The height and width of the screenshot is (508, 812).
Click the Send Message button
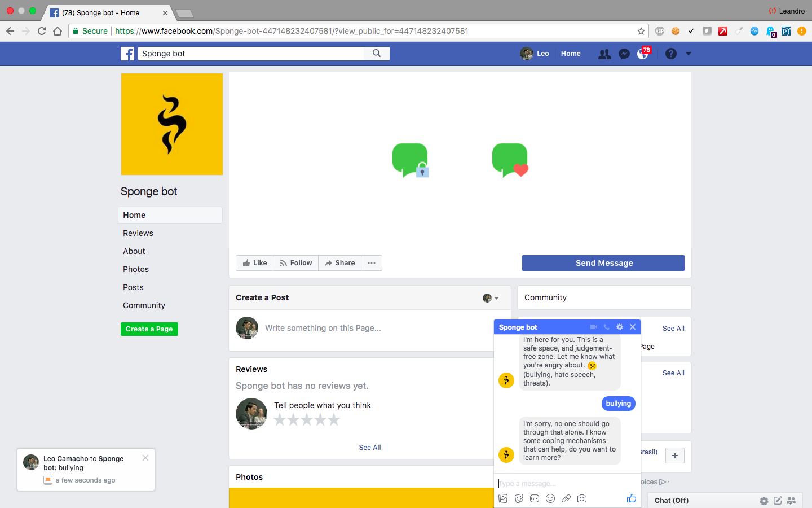tap(603, 263)
